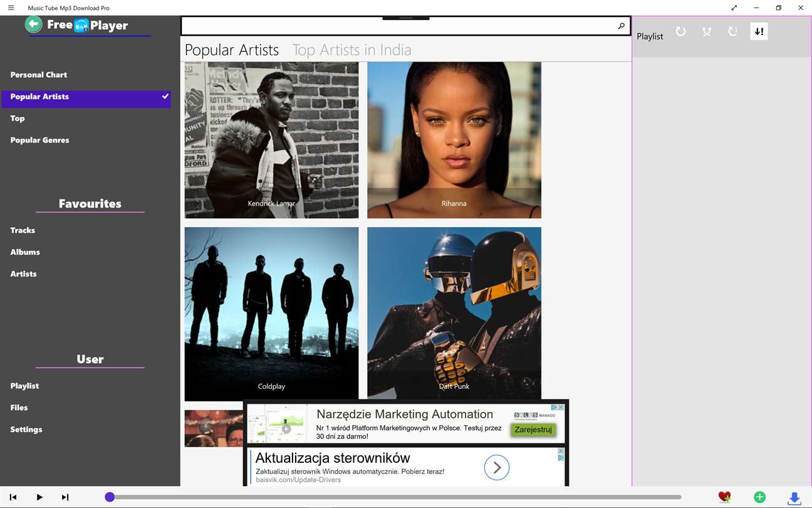This screenshot has width=812, height=508.
Task: Click the search magnifier icon
Action: click(621, 26)
